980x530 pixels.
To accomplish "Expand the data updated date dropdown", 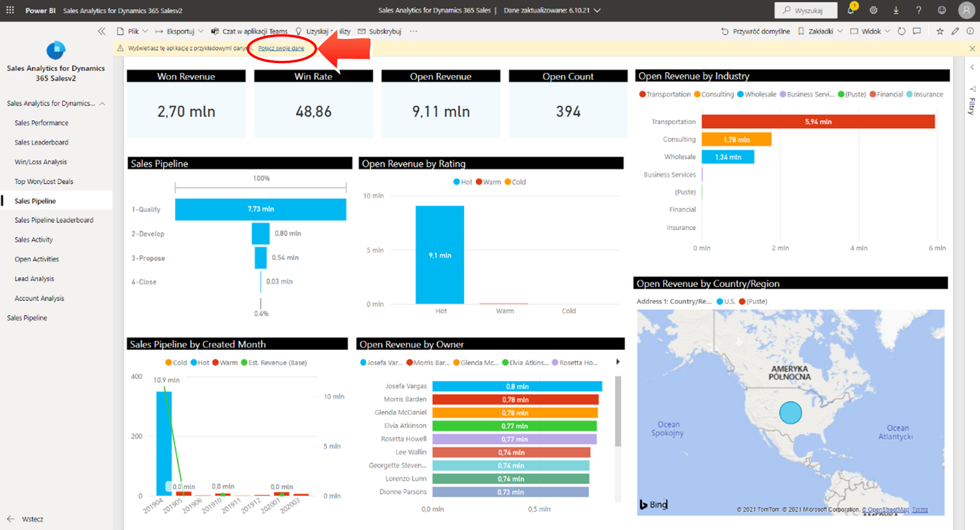I will tap(597, 10).
